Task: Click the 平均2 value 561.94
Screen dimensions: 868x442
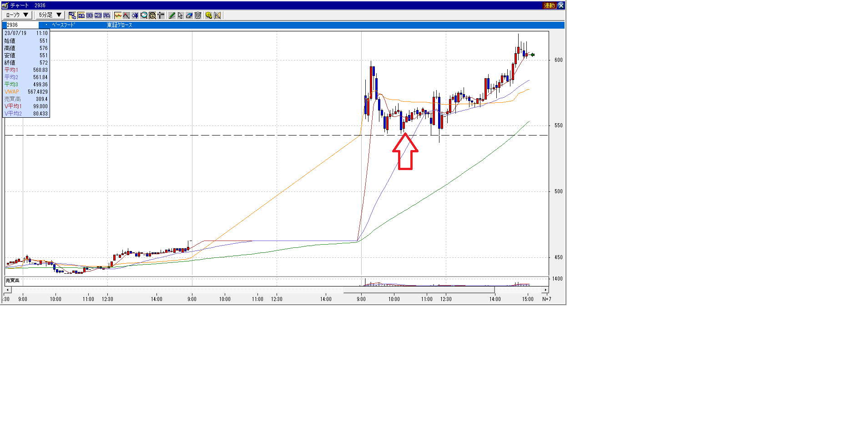Action: pos(40,77)
